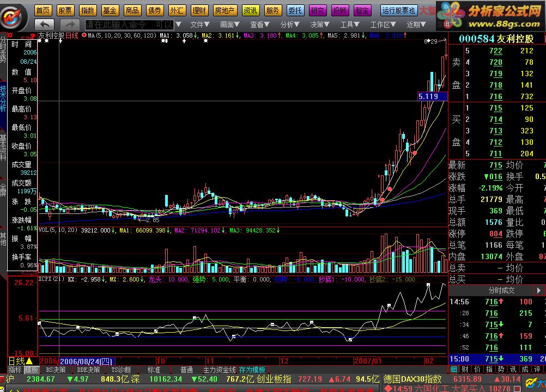Select the 主力资金线 template tab
Screen dimensions: 546x392
(220, 370)
